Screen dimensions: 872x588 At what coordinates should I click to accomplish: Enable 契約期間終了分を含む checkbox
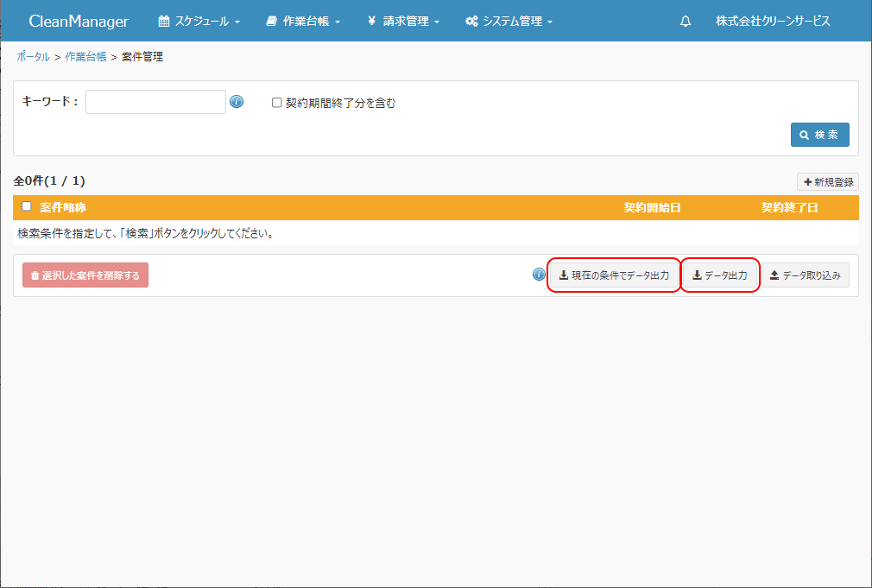pyautogui.click(x=276, y=103)
